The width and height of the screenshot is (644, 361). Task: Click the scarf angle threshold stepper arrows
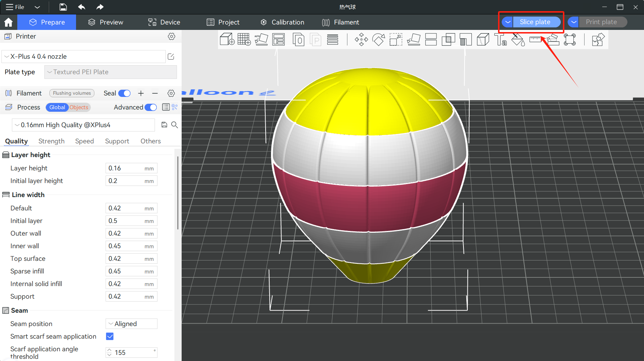(x=110, y=352)
